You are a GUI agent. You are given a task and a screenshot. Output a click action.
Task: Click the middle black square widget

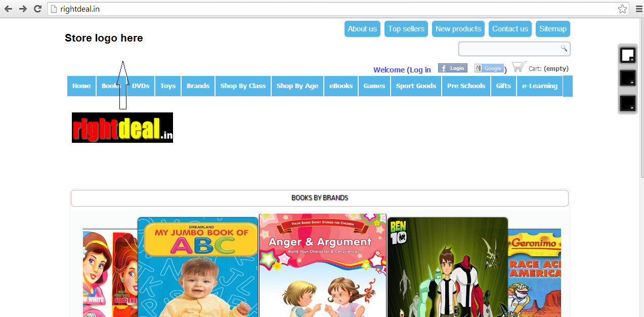point(628,78)
